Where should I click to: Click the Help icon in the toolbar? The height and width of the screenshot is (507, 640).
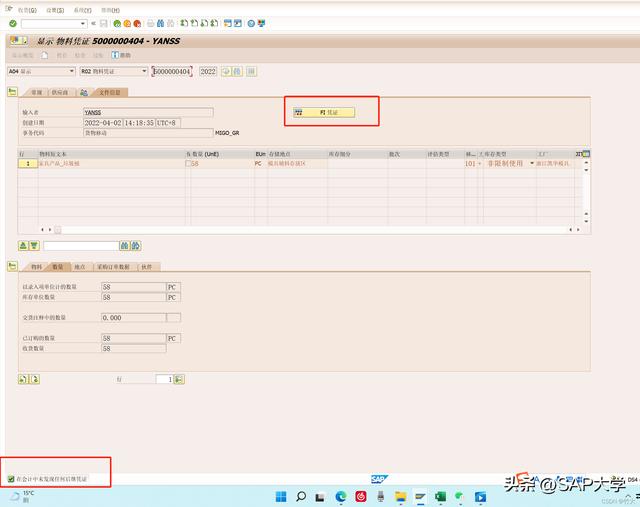tap(249, 22)
